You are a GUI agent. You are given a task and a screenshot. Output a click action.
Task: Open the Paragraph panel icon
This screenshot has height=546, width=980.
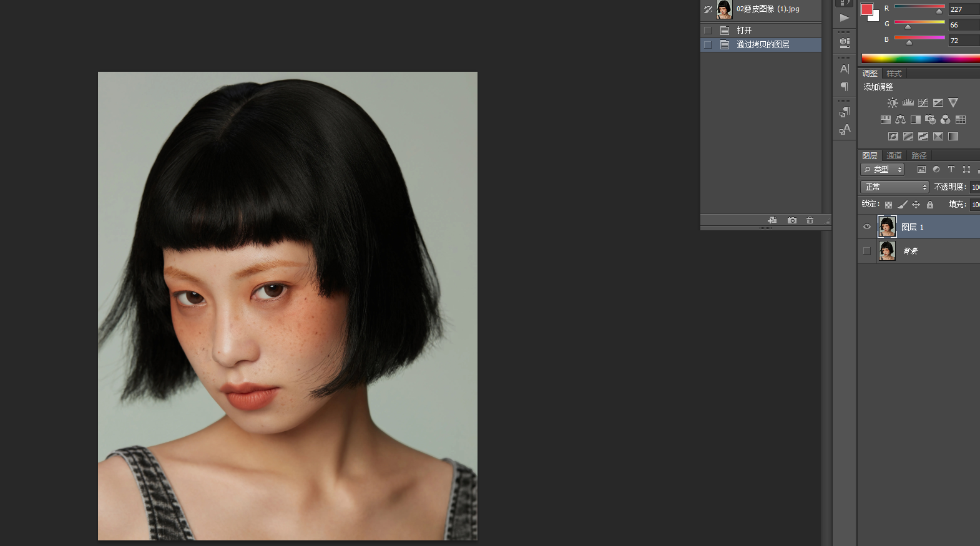coord(845,87)
